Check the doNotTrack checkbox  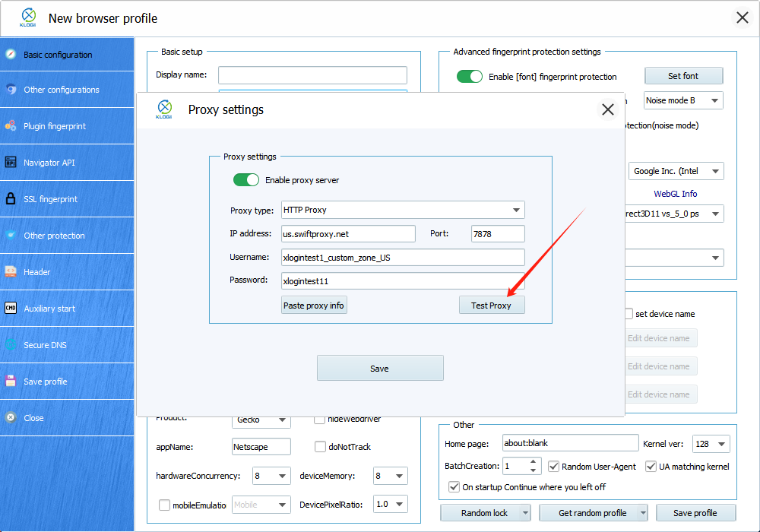coord(320,447)
